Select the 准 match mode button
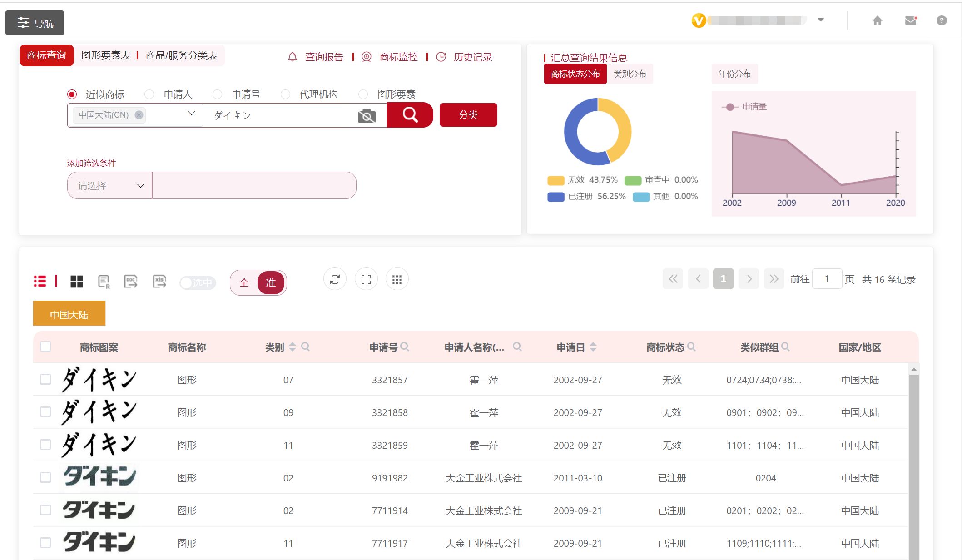Image resolution: width=962 pixels, height=560 pixels. point(271,282)
